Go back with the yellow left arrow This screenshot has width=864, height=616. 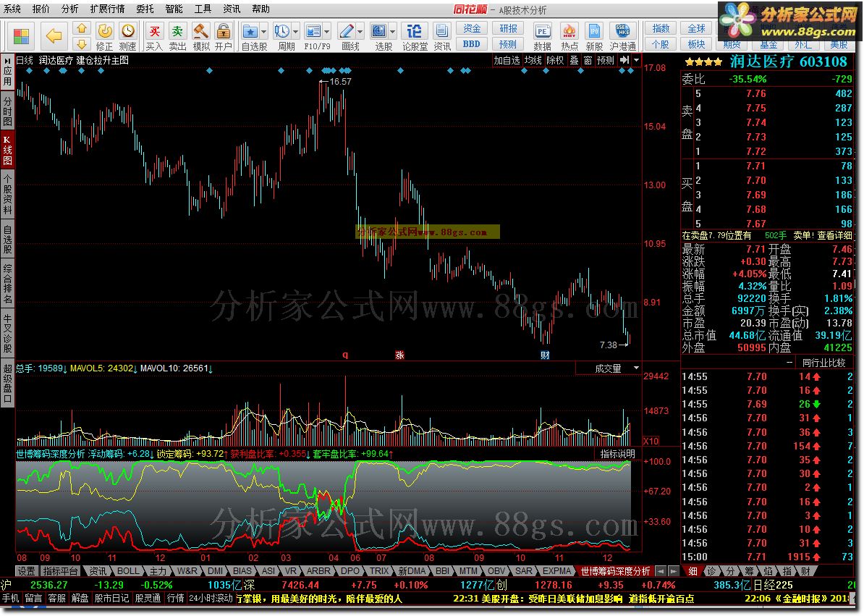click(54, 36)
